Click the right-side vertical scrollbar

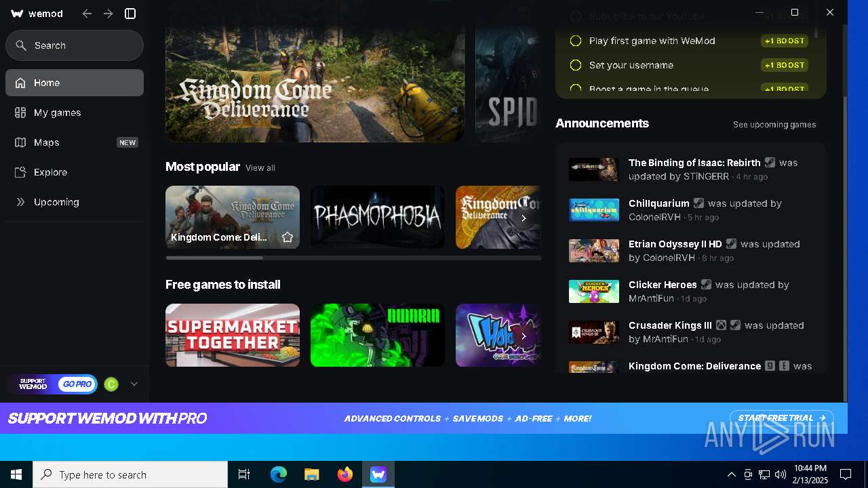coord(844,247)
